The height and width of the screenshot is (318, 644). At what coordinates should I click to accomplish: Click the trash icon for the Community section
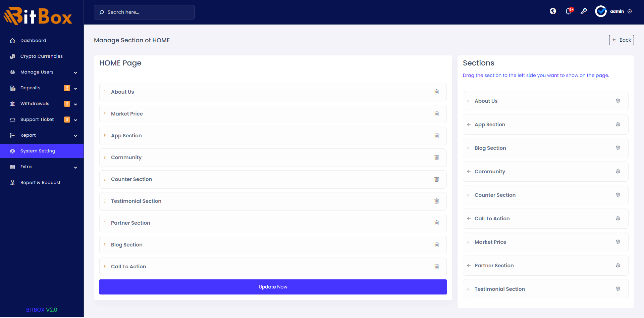tap(436, 157)
